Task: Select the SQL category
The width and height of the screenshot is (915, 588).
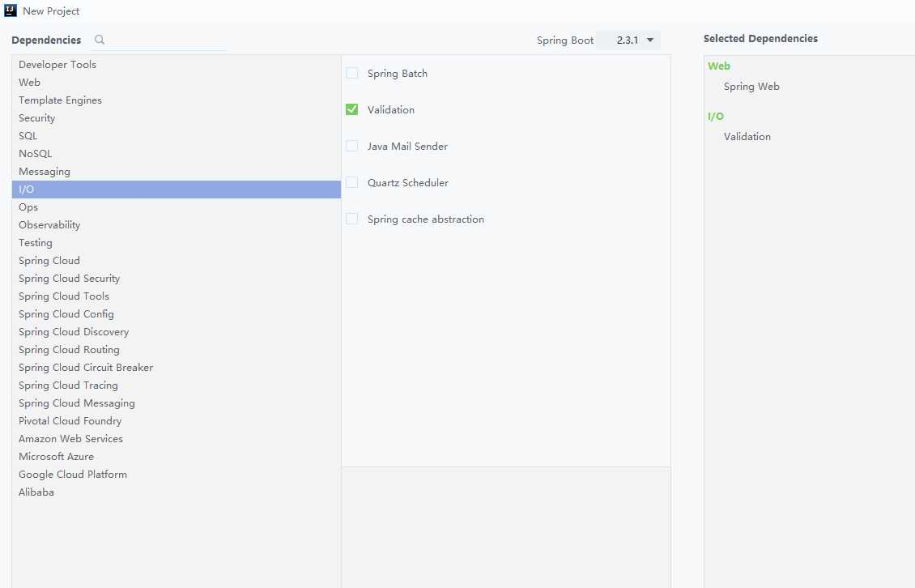Action: click(177, 135)
